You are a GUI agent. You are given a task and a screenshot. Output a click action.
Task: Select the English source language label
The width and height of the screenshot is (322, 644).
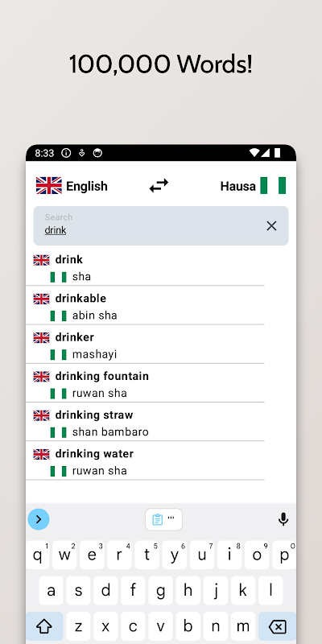click(x=87, y=186)
